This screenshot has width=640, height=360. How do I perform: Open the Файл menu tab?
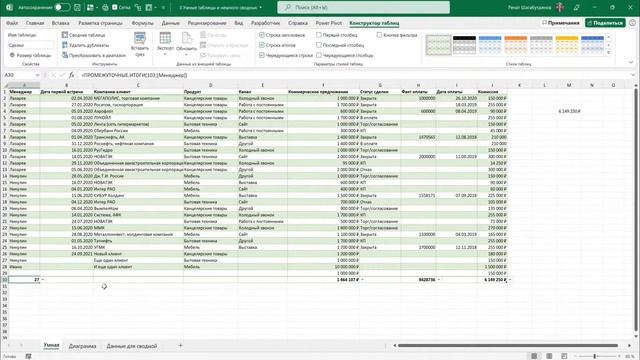tap(12, 23)
